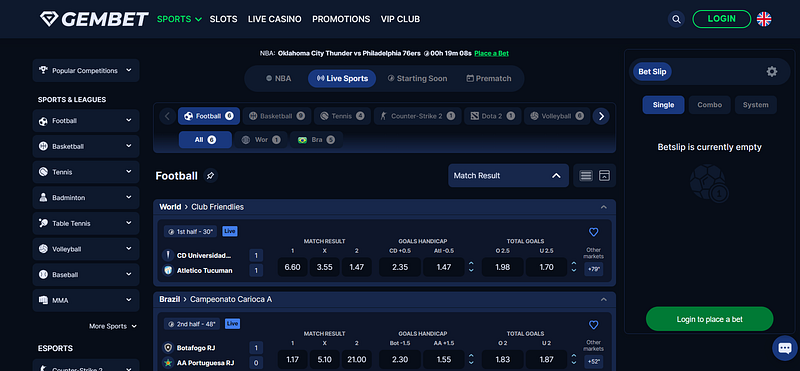Select the Single bet type
The width and height of the screenshot is (800, 371).
click(663, 105)
